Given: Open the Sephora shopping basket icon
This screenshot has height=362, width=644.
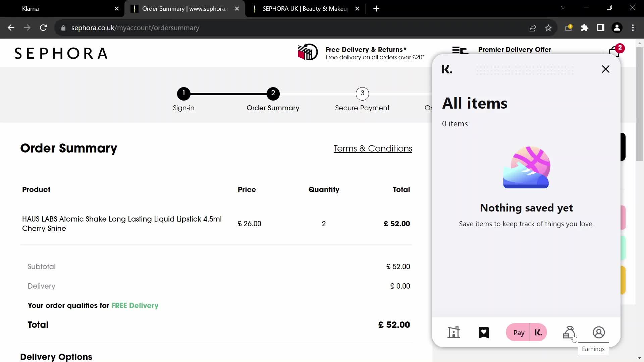Looking at the screenshot, I should tap(615, 51).
